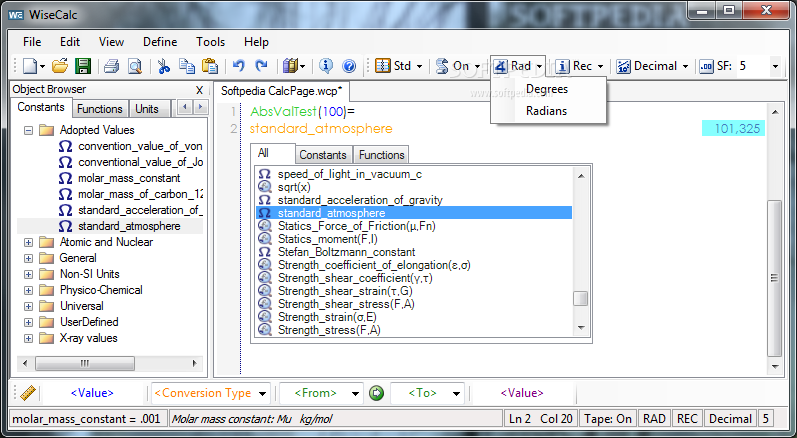Click the Rec mode icon
This screenshot has height=438, width=797.
point(562,66)
